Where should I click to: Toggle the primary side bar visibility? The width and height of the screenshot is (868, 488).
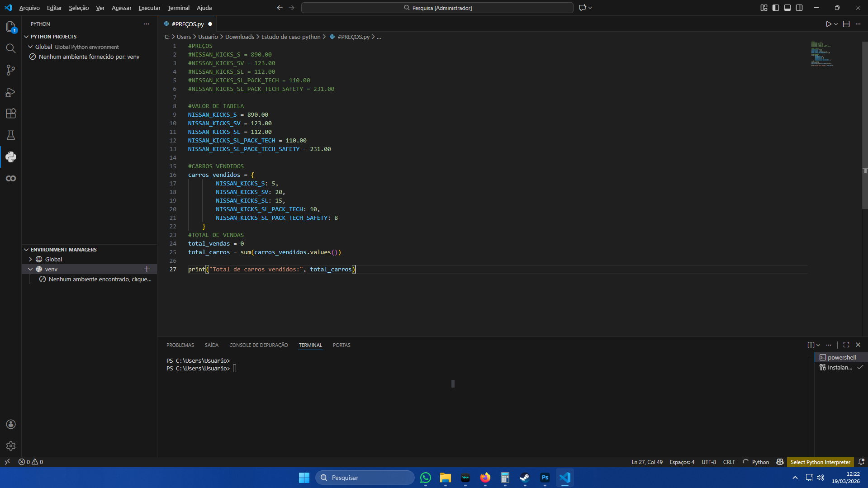click(x=776, y=8)
